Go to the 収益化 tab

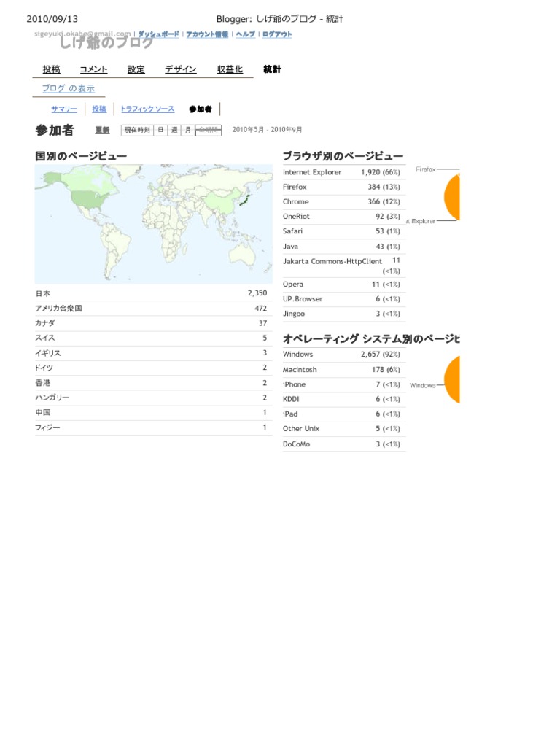[x=230, y=69]
